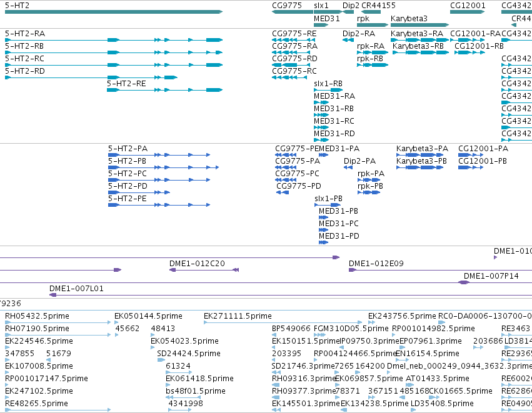The width and height of the screenshot is (532, 413).
Task: Click the CG9775-PC protein label
Action: (x=298, y=174)
